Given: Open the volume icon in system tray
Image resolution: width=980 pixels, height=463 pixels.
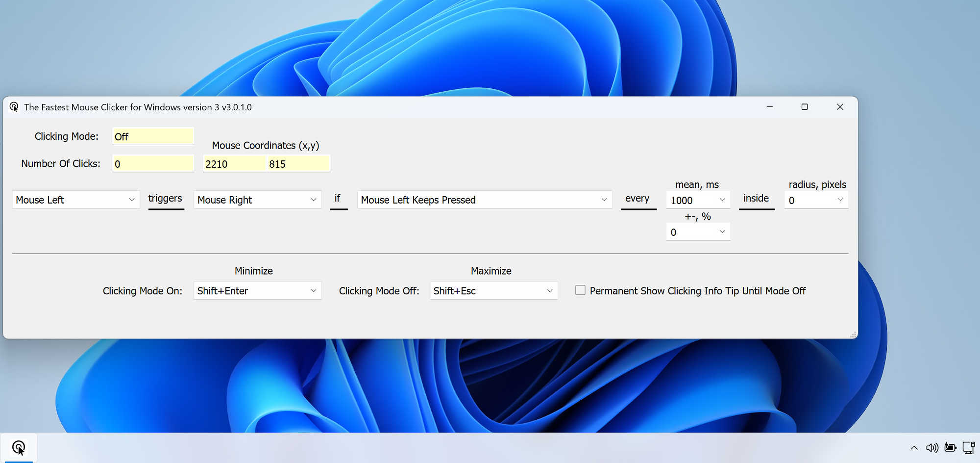Looking at the screenshot, I should point(931,447).
